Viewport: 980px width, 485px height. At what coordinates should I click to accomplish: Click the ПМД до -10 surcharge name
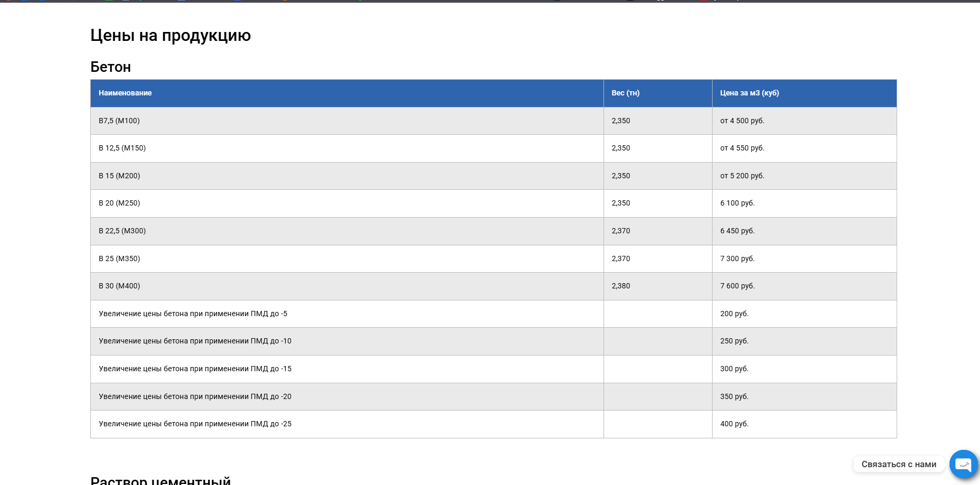[195, 341]
